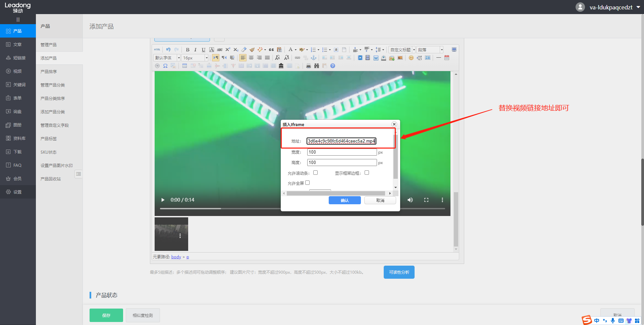Click the green 保存 button

106,315
